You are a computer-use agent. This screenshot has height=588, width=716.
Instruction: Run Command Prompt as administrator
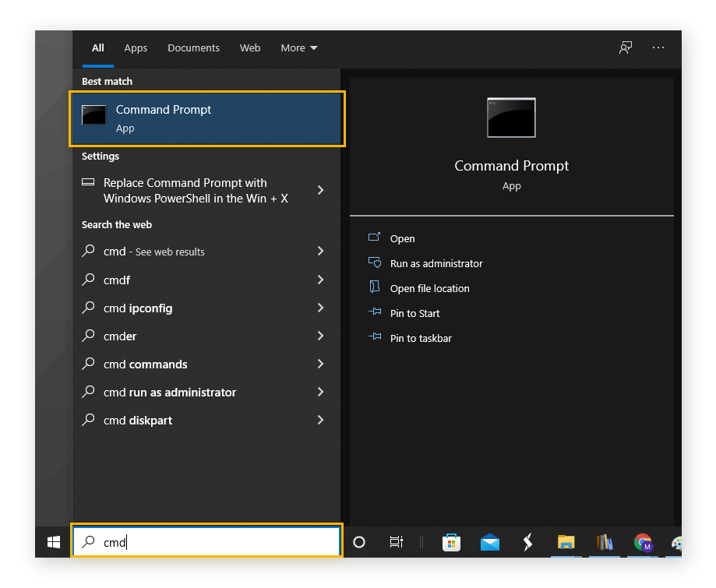[436, 263]
